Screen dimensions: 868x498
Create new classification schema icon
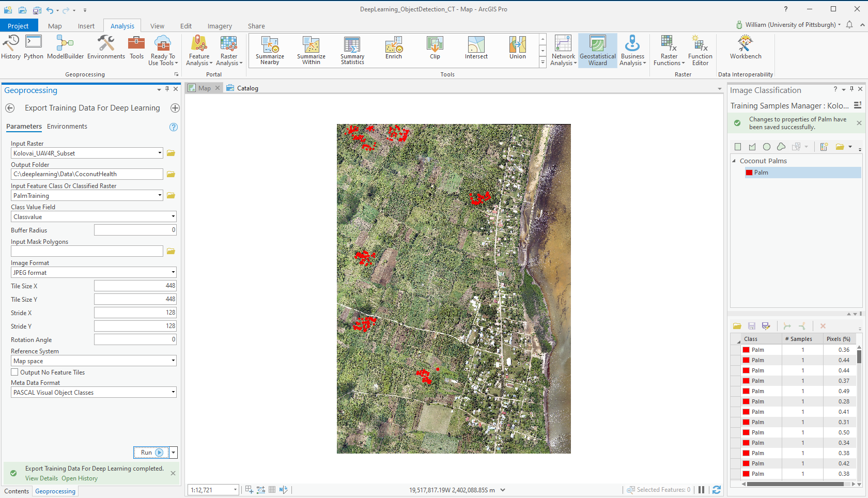[x=824, y=147]
